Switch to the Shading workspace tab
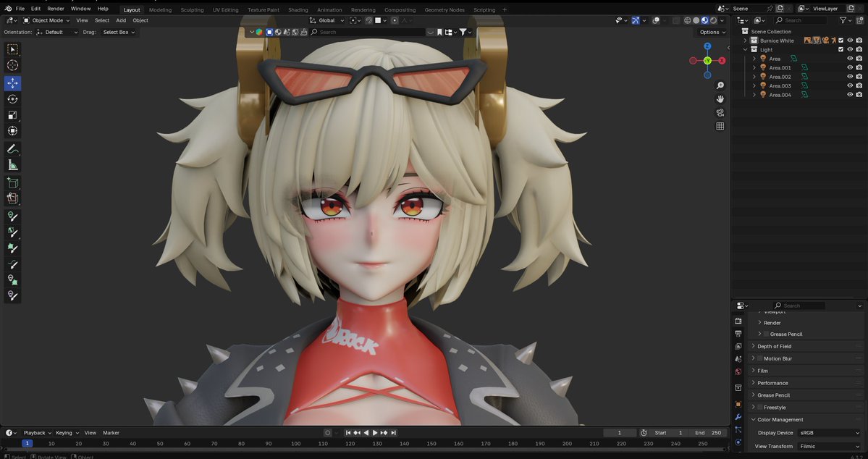868x459 pixels. pos(298,10)
